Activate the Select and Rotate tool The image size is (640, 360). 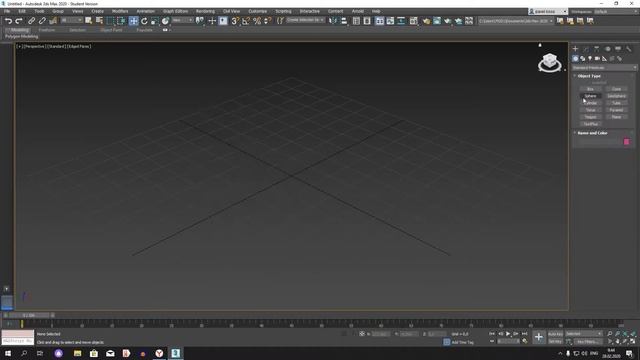click(x=144, y=21)
